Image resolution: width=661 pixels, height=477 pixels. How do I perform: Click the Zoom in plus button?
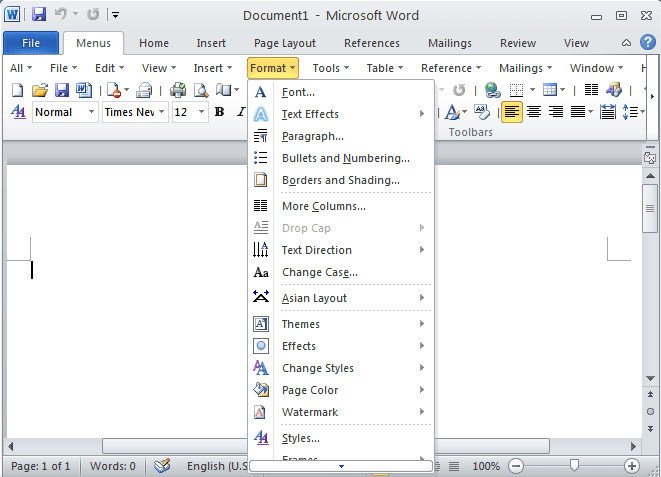pyautogui.click(x=631, y=466)
